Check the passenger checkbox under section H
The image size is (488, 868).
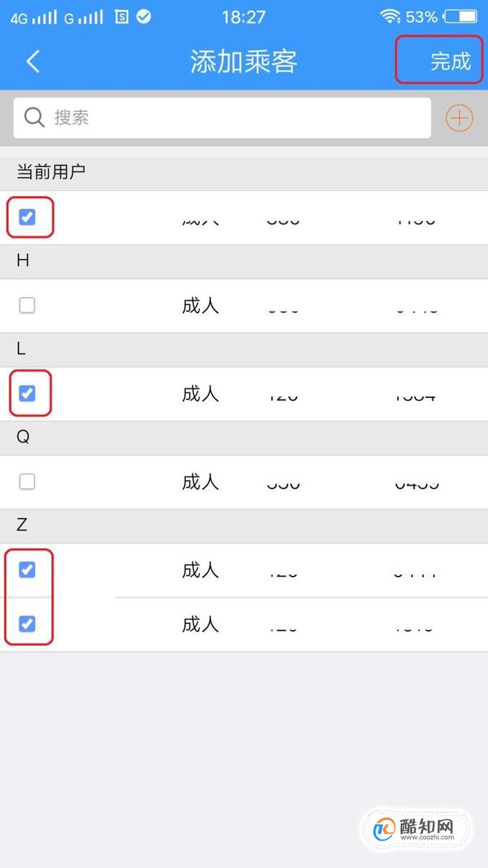(x=27, y=306)
